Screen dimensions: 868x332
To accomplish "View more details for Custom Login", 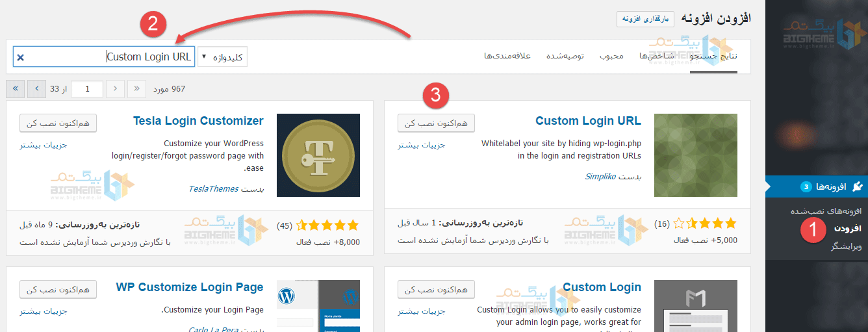I will 422,311.
